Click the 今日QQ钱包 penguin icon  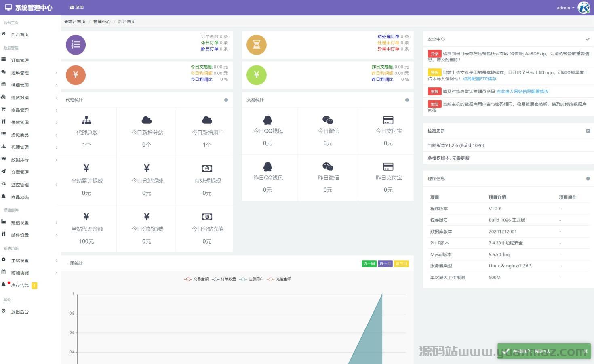pos(268,120)
